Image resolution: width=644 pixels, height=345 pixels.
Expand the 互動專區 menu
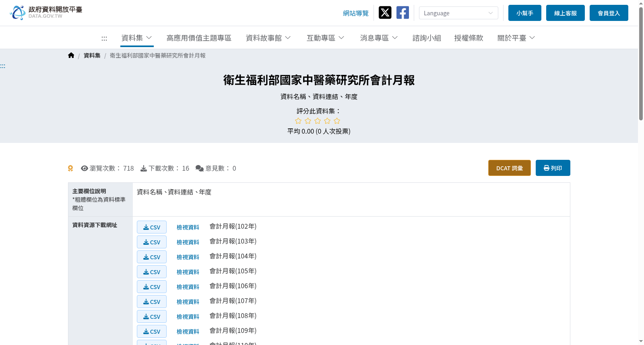click(x=325, y=38)
